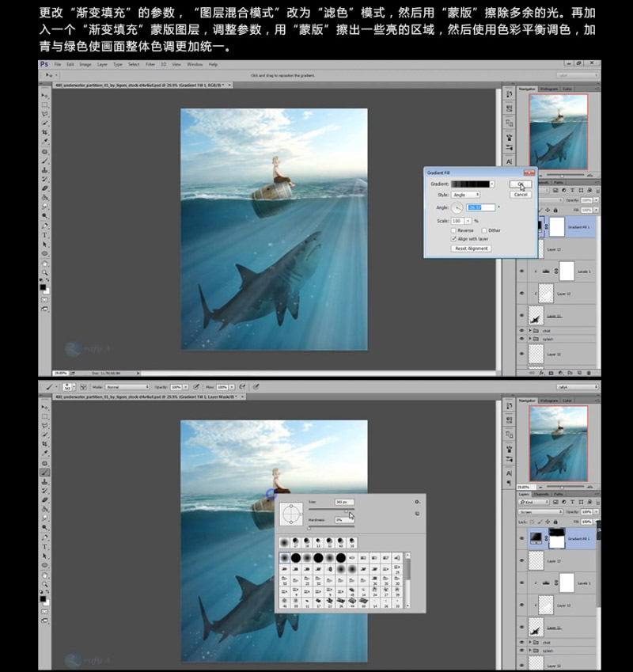Image resolution: width=633 pixels, height=672 pixels.
Task: Open the File menu in upper window
Action: point(58,64)
